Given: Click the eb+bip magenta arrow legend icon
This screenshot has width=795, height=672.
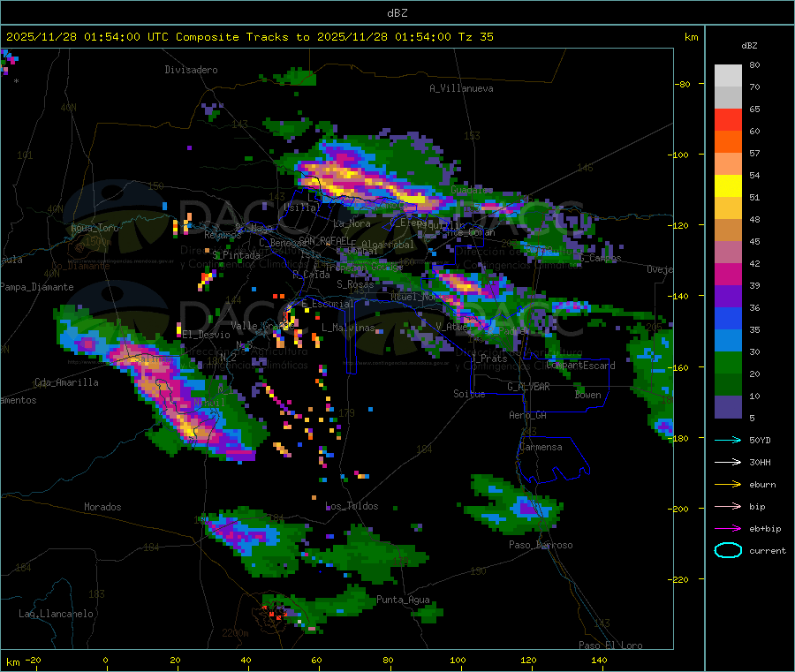Looking at the screenshot, I should point(728,528).
